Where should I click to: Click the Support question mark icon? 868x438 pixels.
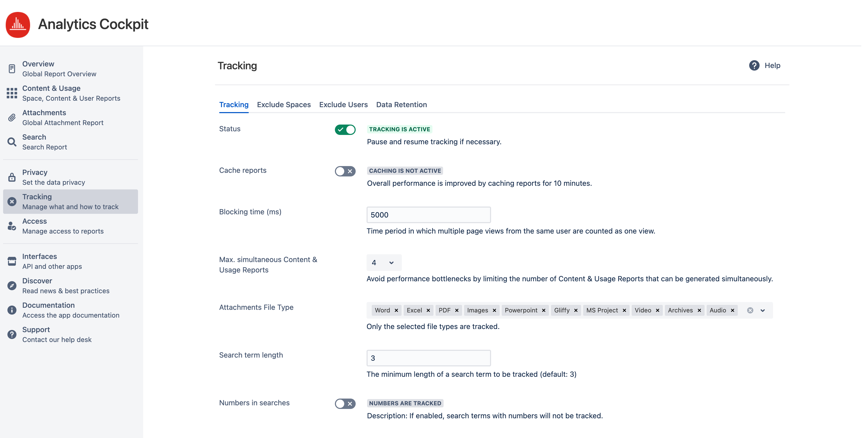click(x=12, y=334)
